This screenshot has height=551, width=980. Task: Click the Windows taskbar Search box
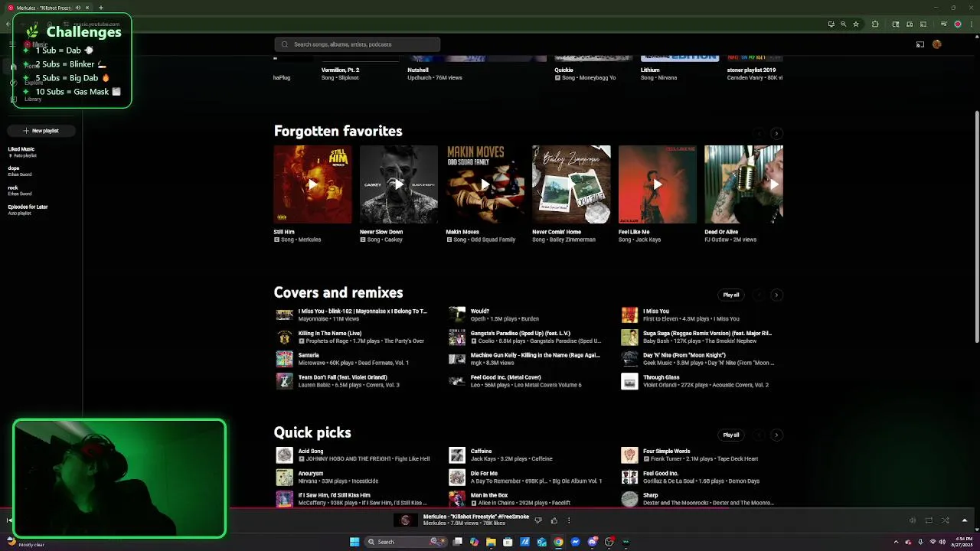coord(404,542)
